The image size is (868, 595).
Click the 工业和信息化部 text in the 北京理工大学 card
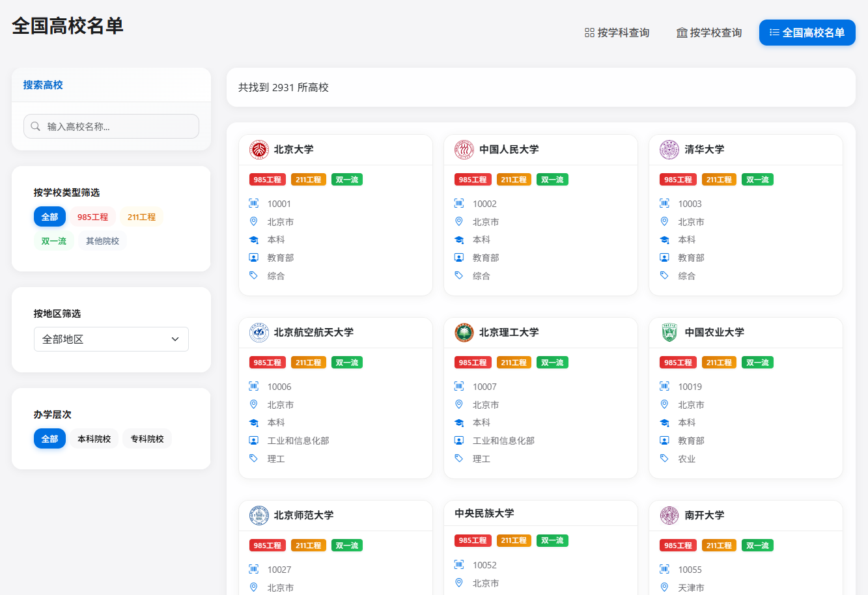[503, 441]
